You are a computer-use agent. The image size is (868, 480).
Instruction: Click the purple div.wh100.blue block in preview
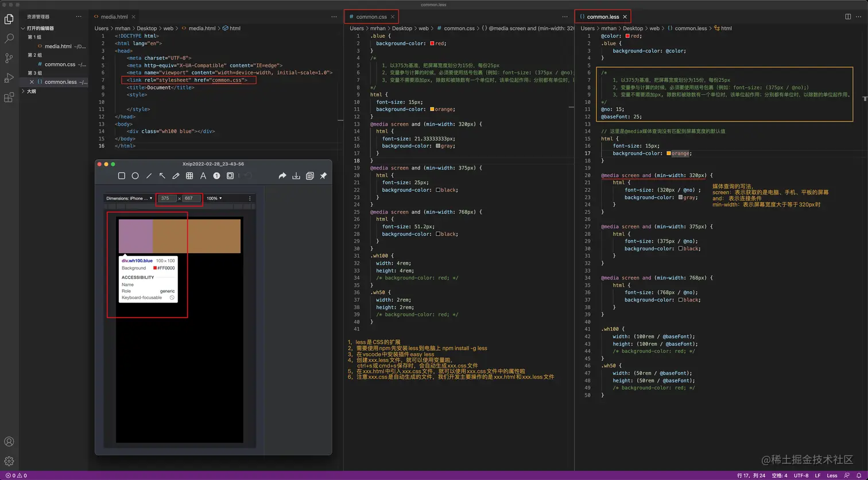135,236
